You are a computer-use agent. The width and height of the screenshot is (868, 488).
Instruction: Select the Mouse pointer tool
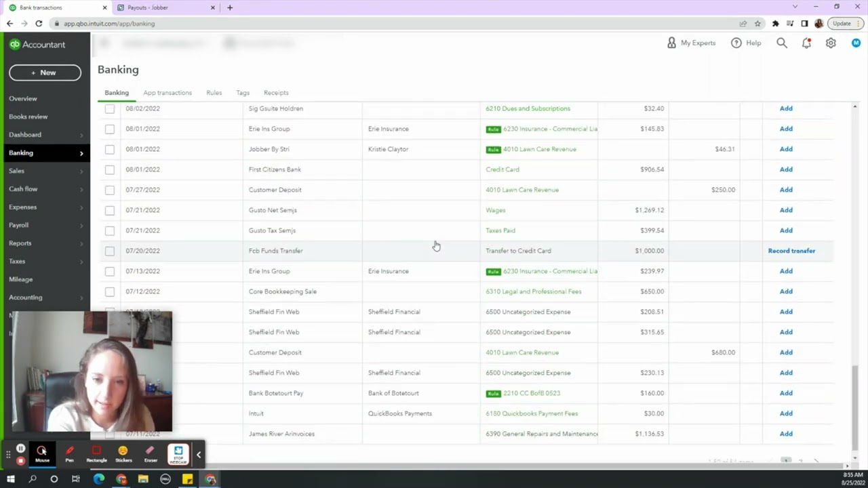(42, 453)
